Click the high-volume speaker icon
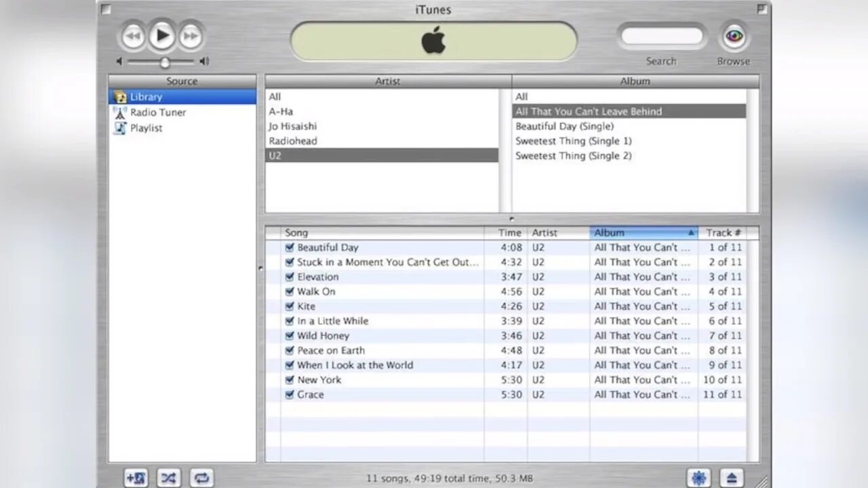Viewport: 868px width, 488px height. [204, 62]
